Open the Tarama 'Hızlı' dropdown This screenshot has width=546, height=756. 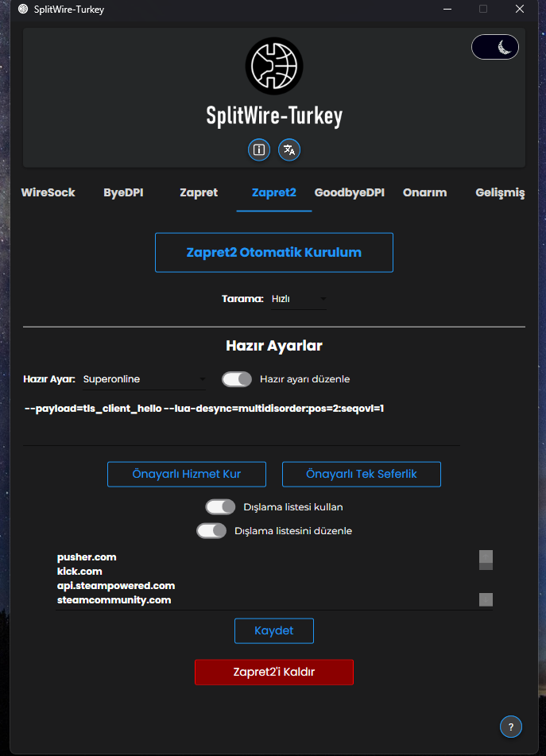tap(299, 299)
